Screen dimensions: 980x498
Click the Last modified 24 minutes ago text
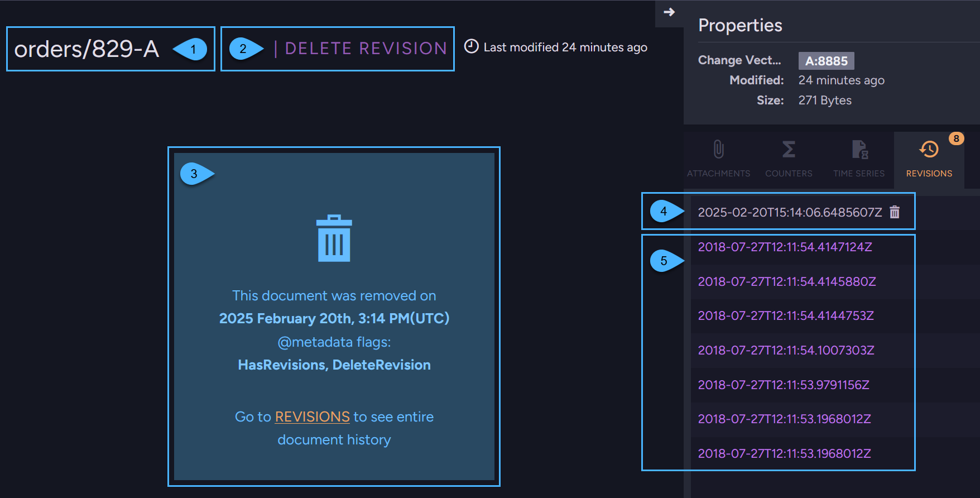pyautogui.click(x=565, y=47)
